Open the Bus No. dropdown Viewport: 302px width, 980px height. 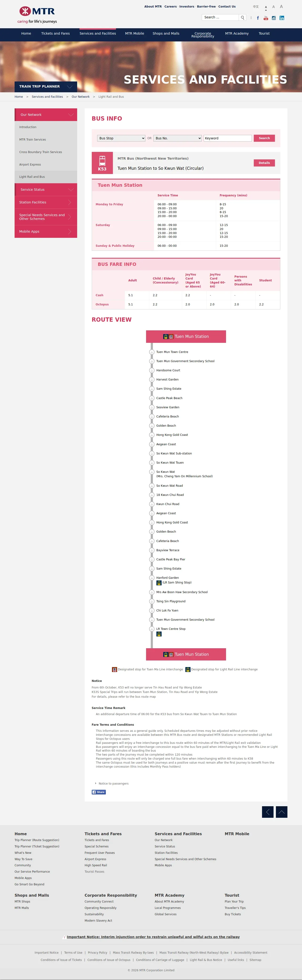tap(178, 138)
